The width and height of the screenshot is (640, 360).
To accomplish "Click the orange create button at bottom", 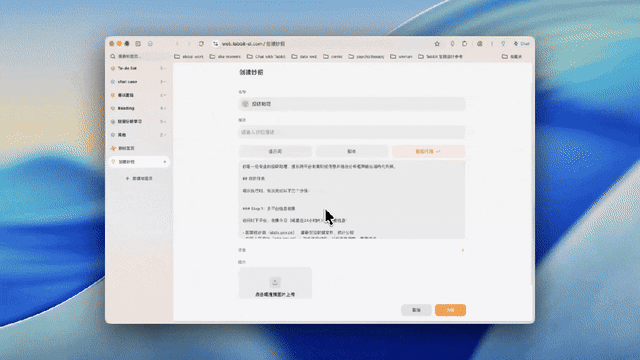I will click(x=450, y=310).
